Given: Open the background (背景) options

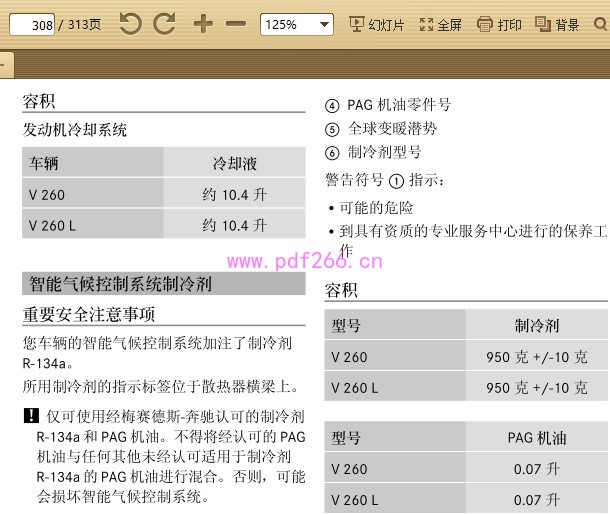Looking at the screenshot, I should point(557,24).
